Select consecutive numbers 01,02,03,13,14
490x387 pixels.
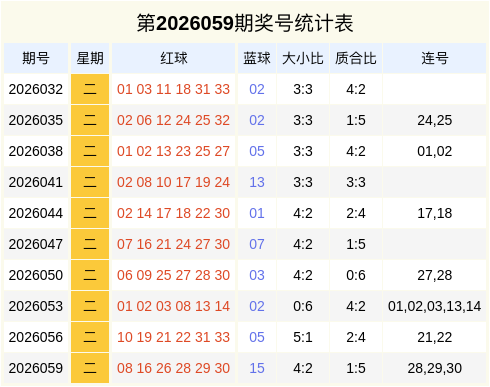pos(435,306)
